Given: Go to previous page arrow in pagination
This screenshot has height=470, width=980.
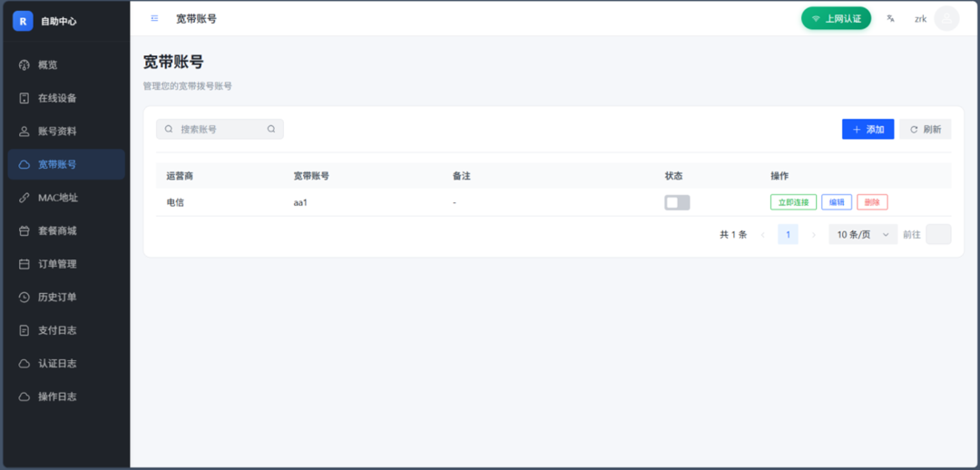Looking at the screenshot, I should click(x=762, y=234).
